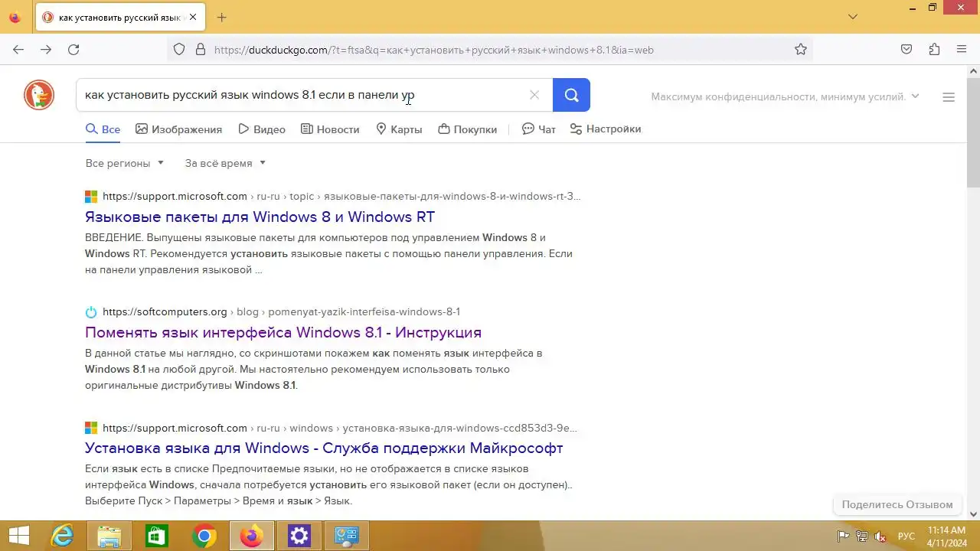Click the Microsoft favicon of first result
The height and width of the screenshot is (551, 980).
coord(91,196)
